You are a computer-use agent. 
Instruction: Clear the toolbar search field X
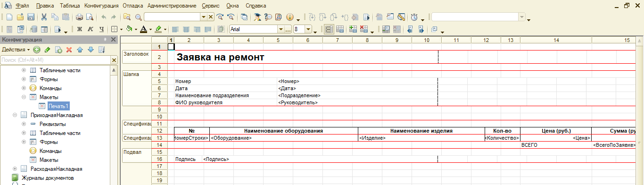(211, 17)
